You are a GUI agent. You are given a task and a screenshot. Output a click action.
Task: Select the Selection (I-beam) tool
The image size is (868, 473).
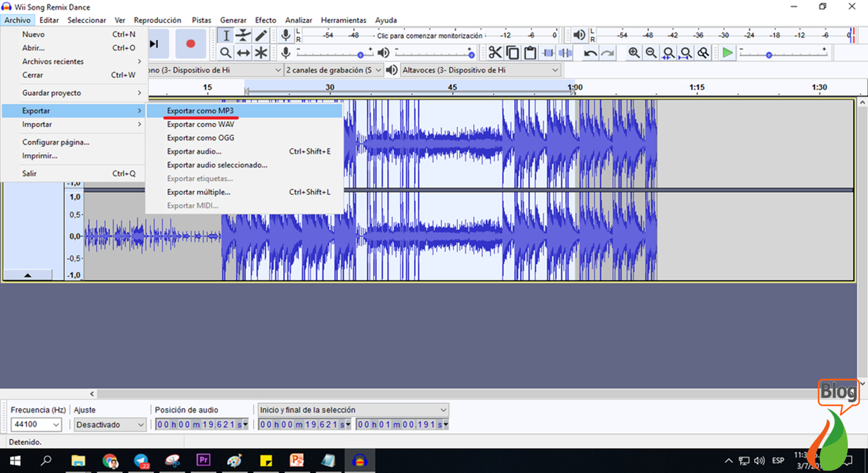[226, 35]
